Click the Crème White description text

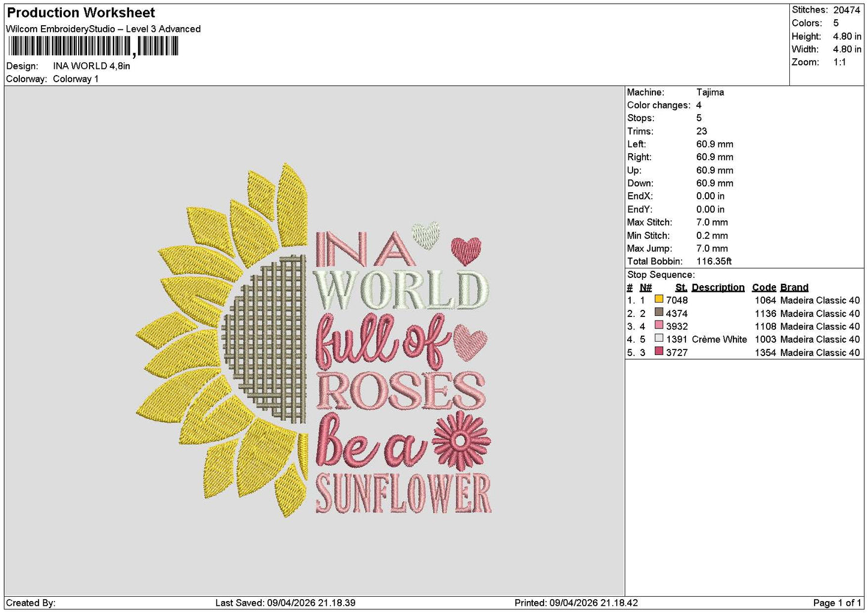(719, 339)
